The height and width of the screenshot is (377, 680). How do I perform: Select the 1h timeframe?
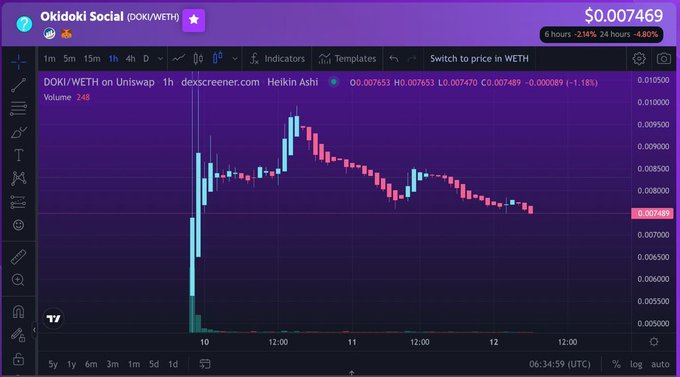click(113, 59)
